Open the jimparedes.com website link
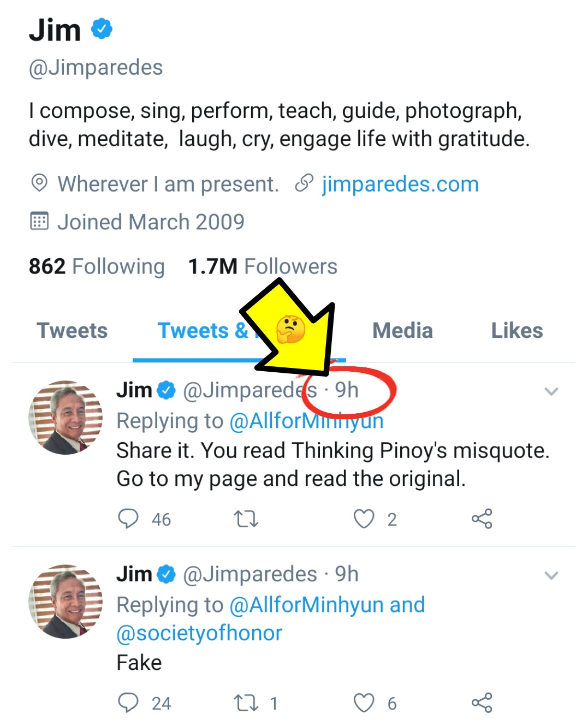588x726 pixels. pyautogui.click(x=400, y=185)
